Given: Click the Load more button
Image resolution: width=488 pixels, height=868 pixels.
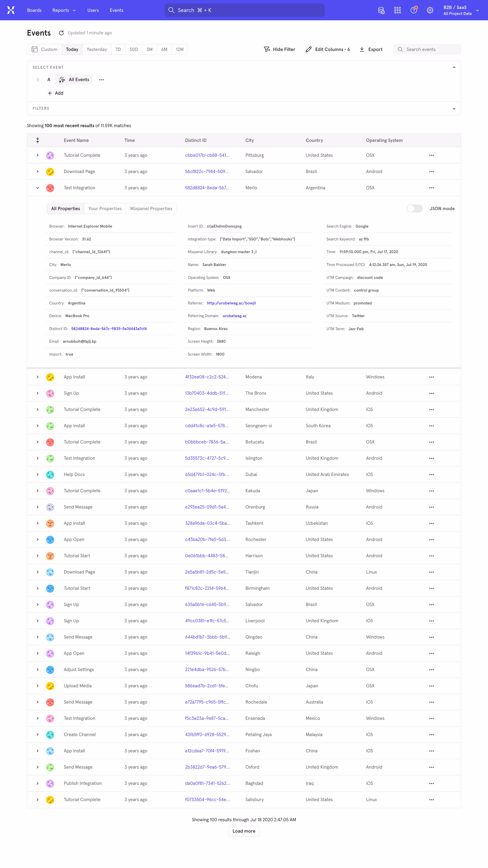Looking at the screenshot, I should [243, 831].
